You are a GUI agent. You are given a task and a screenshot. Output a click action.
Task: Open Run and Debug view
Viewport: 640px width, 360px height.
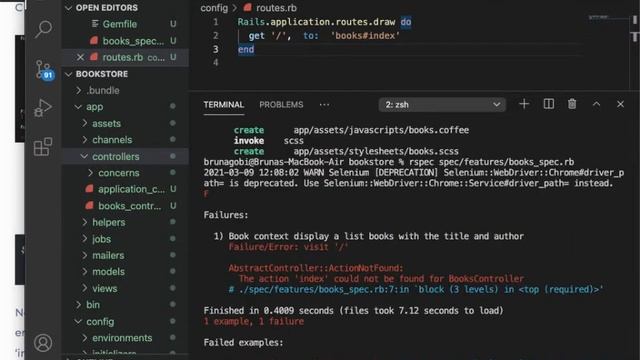coord(43,108)
